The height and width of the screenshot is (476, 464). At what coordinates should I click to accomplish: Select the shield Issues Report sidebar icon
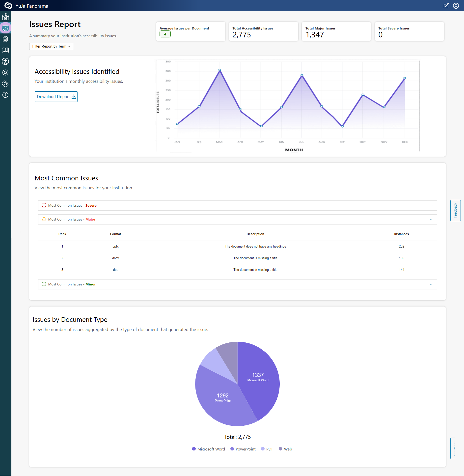(5, 28)
